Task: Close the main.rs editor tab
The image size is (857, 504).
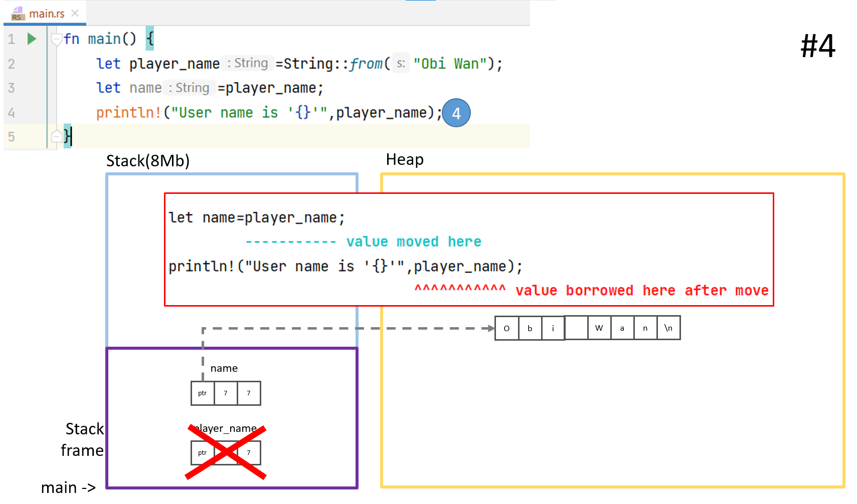Action: 75,13
